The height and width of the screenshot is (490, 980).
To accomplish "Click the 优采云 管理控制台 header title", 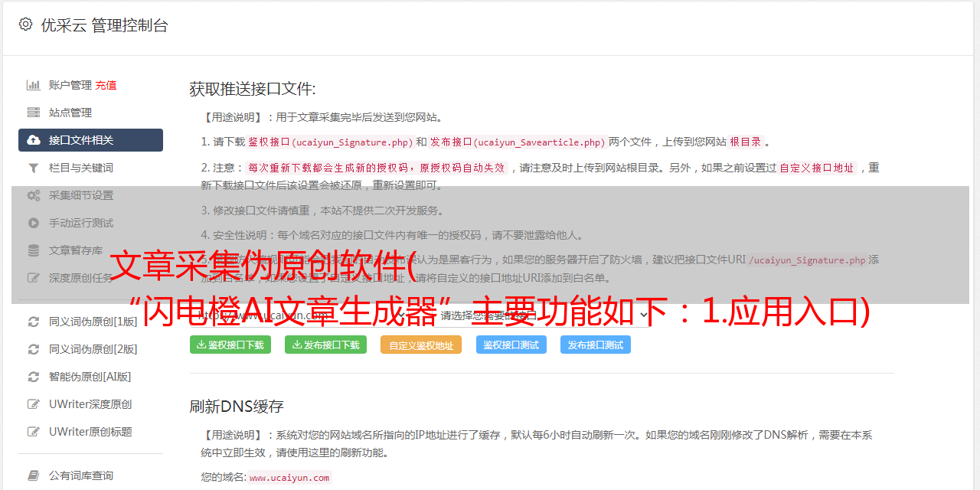I will pos(104,25).
